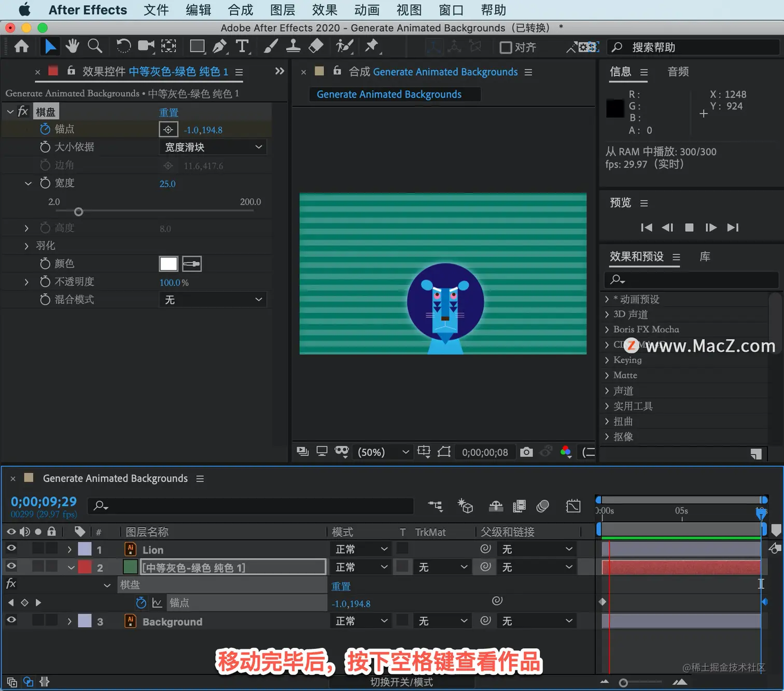Expand the Background layer properties

click(69, 621)
